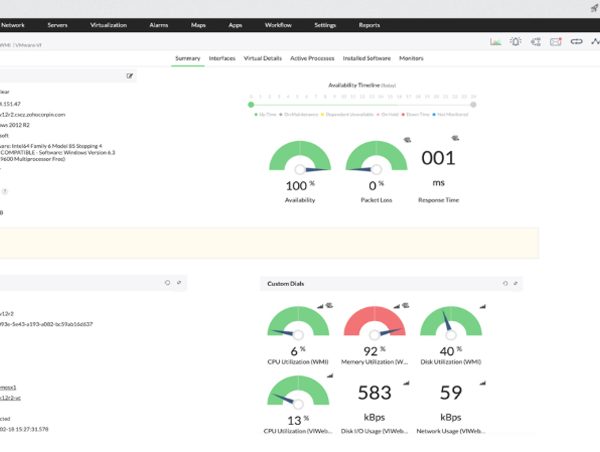The width and height of the screenshot is (600, 452).
Task: Open graph icon for CPU Utilization (VIWeb) dial
Action: [x=330, y=376]
